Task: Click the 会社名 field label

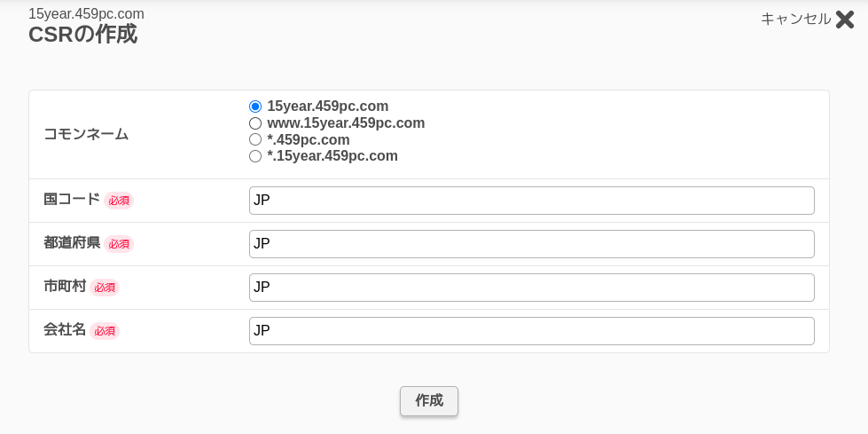Action: pos(65,330)
